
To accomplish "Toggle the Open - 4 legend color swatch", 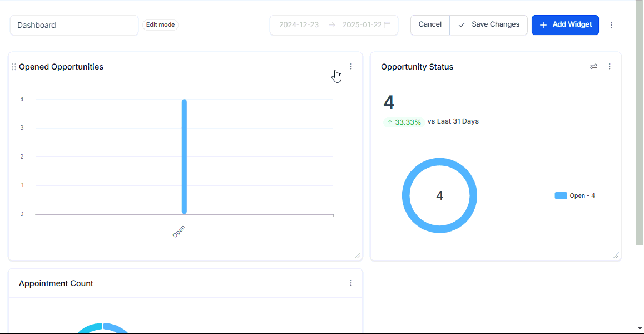I will pyautogui.click(x=561, y=195).
